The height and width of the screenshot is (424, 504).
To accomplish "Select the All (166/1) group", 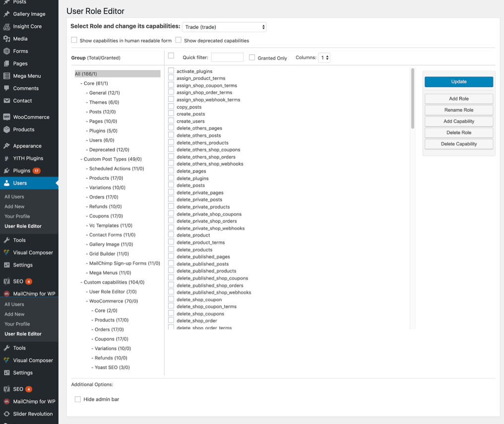I will [x=118, y=73].
